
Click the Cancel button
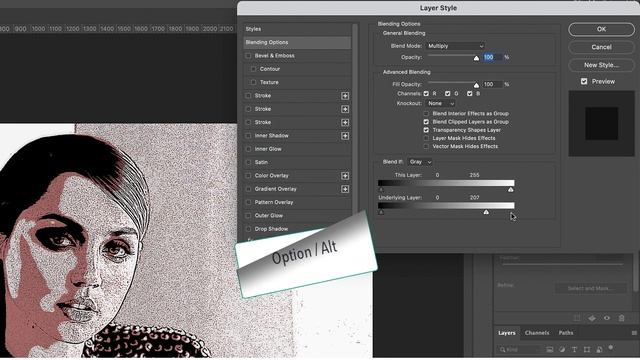coord(601,47)
